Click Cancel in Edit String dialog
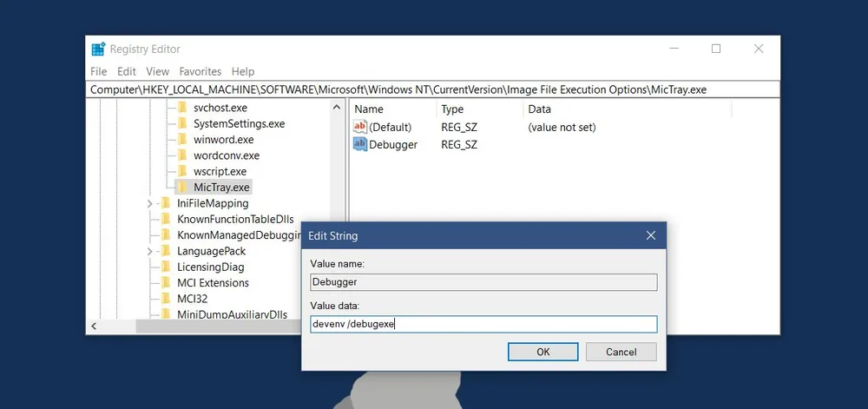 [x=621, y=352]
